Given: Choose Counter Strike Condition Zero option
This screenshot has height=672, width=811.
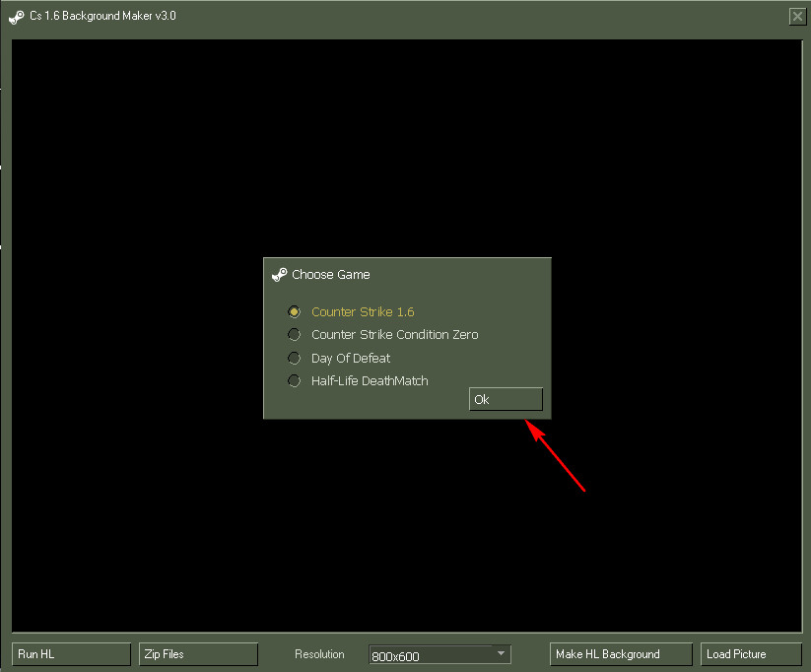Looking at the screenshot, I should click(294, 335).
